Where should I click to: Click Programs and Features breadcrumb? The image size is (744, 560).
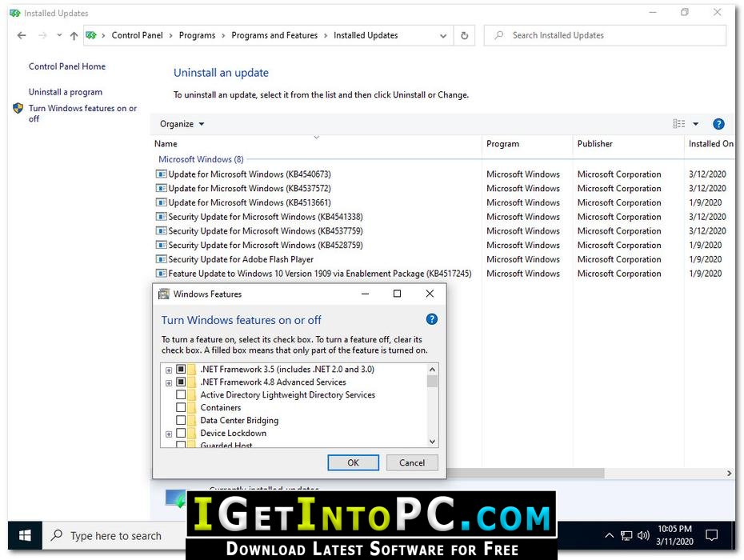tap(274, 35)
